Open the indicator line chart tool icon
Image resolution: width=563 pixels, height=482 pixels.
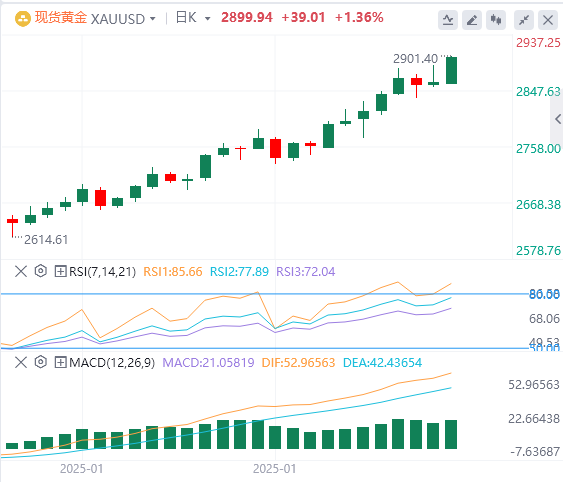coord(448,20)
